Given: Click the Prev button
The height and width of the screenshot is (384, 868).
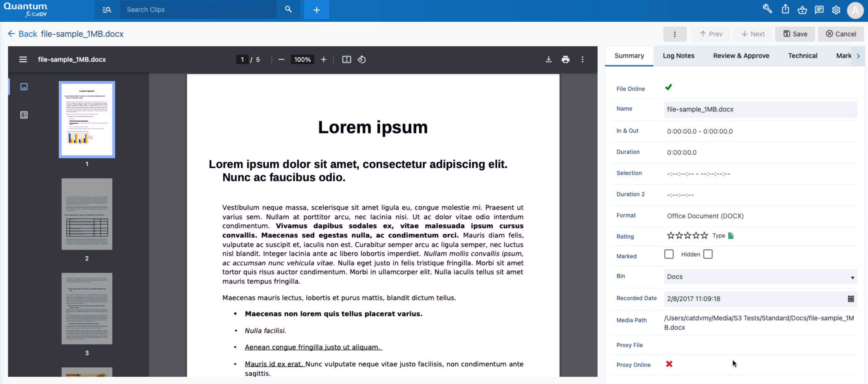Looking at the screenshot, I should click(x=711, y=34).
